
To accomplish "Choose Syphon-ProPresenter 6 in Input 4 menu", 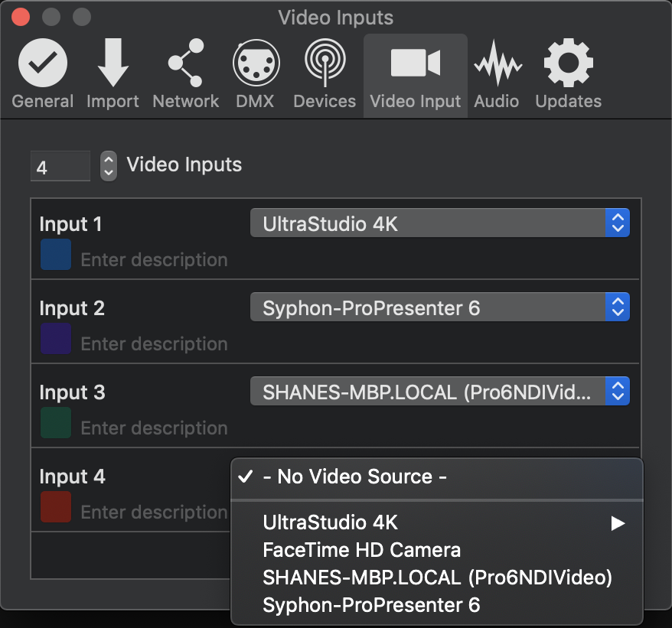I will [437, 605].
